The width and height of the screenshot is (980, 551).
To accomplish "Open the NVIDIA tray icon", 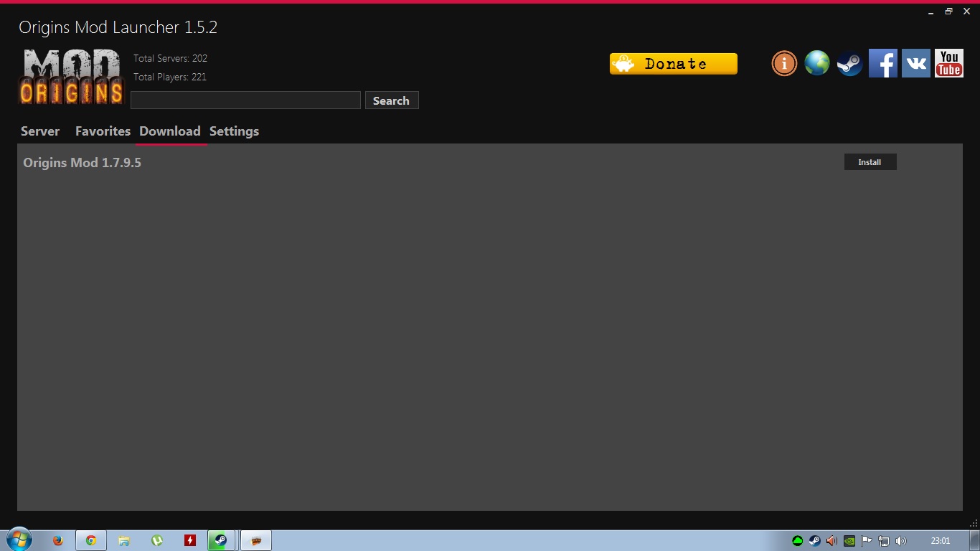I will 849,541.
